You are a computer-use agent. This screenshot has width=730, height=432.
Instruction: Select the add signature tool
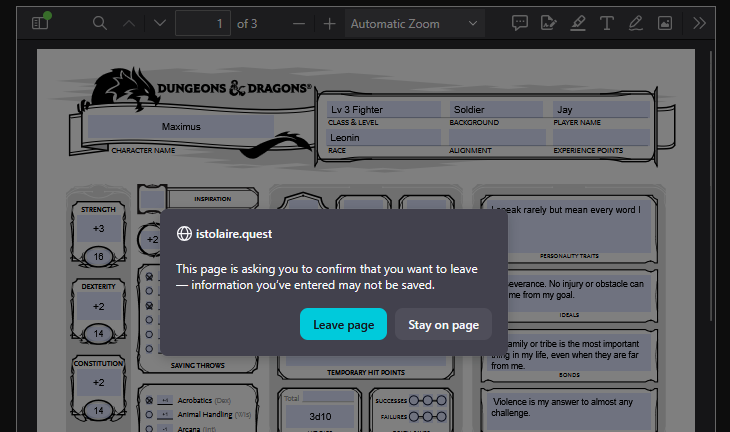pyautogui.click(x=548, y=23)
